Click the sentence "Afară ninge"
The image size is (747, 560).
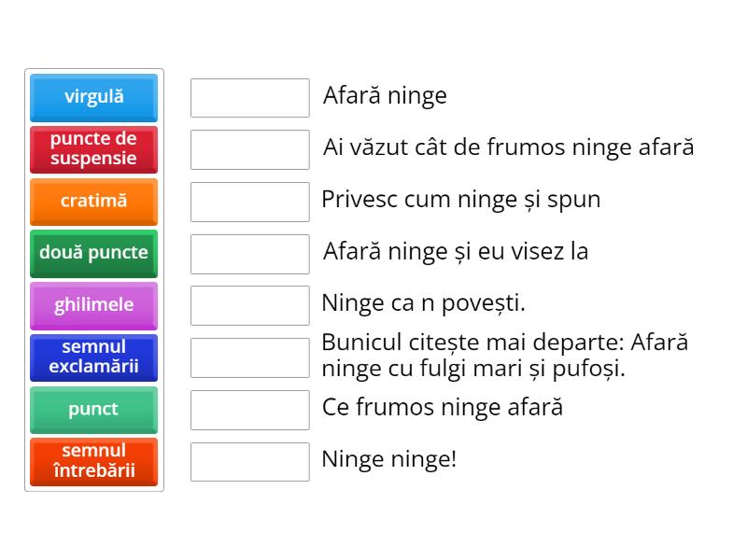385,95
